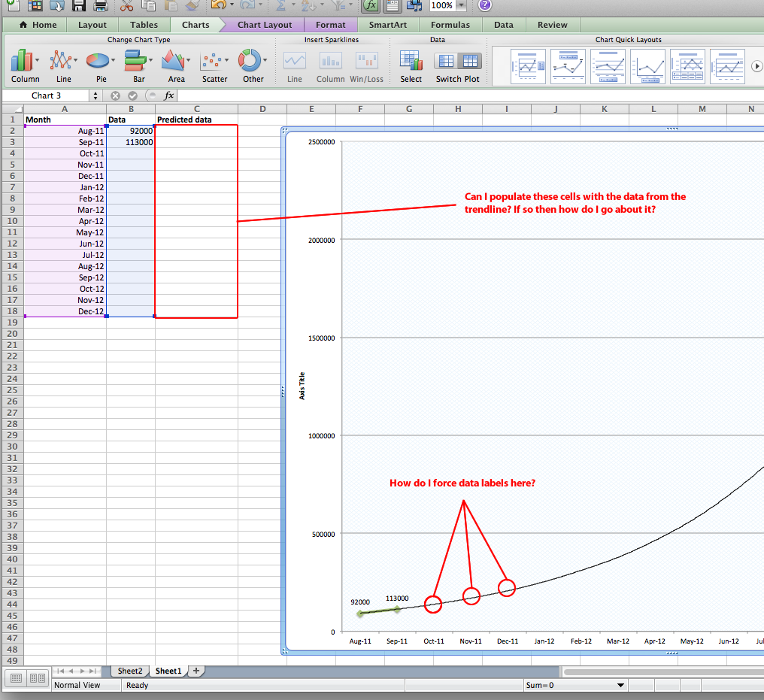Open the Sum=0 status bar dropdown
This screenshot has height=700, width=764.
point(621,685)
